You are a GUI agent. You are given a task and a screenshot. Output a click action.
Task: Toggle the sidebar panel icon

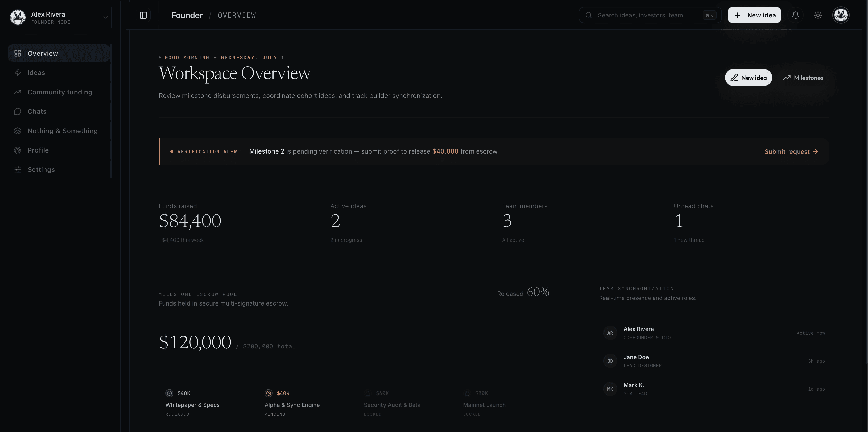pyautogui.click(x=143, y=15)
